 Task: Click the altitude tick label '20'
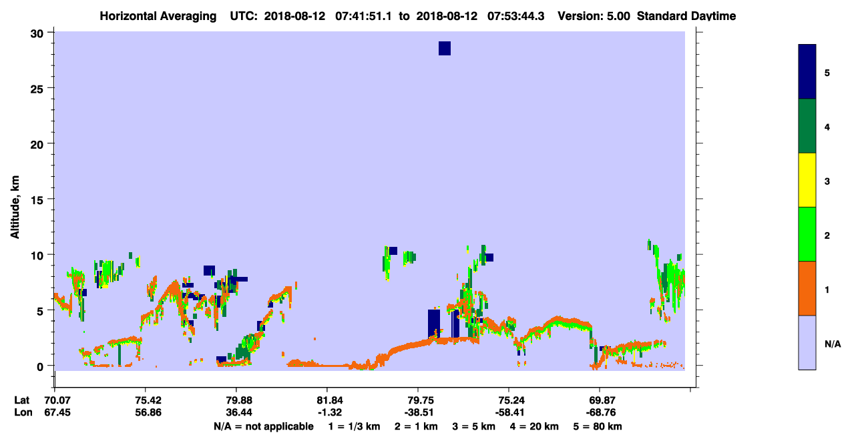[x=39, y=143]
